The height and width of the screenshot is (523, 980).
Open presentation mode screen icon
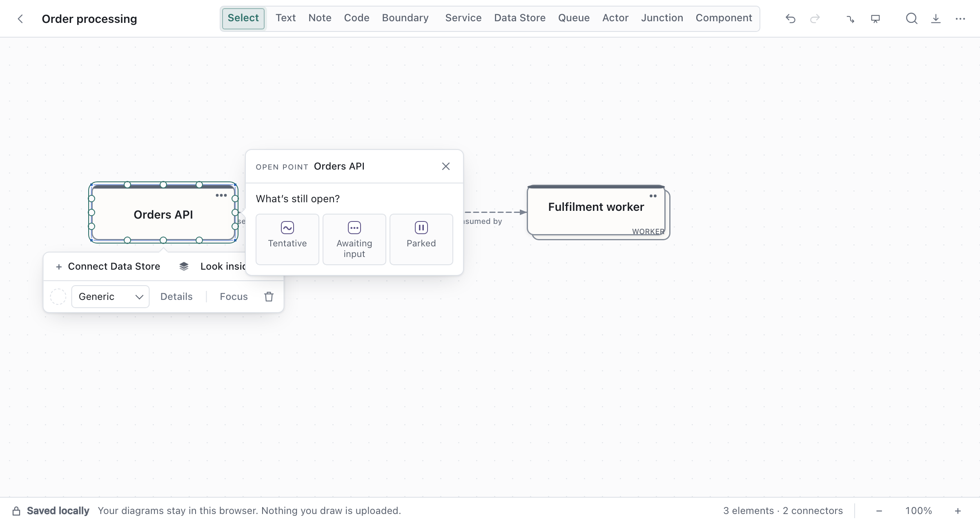(x=875, y=19)
